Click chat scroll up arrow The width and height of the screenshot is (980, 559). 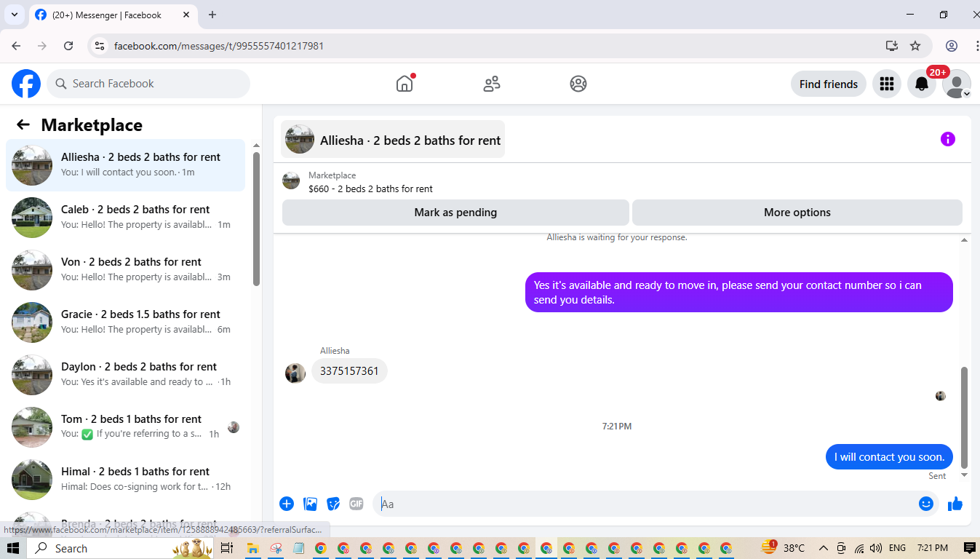(x=965, y=239)
